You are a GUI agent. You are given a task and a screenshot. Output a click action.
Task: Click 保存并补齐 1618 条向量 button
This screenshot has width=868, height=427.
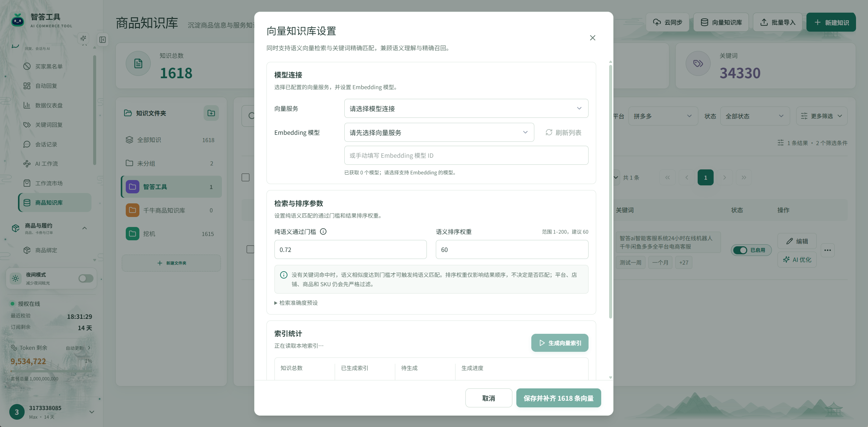pos(558,398)
